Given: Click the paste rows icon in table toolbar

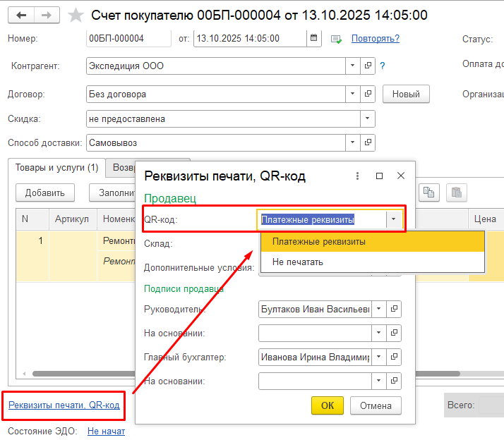Looking at the screenshot, I should [457, 192].
